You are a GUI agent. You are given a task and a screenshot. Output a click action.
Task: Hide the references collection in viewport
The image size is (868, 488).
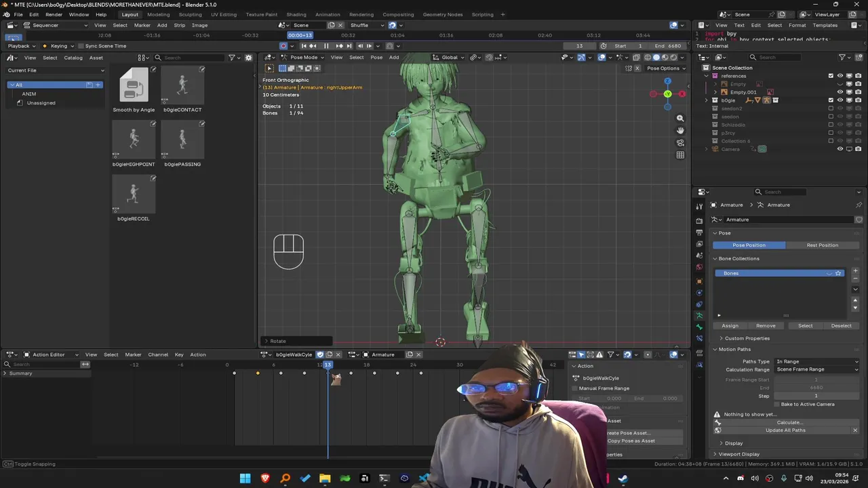click(x=840, y=76)
